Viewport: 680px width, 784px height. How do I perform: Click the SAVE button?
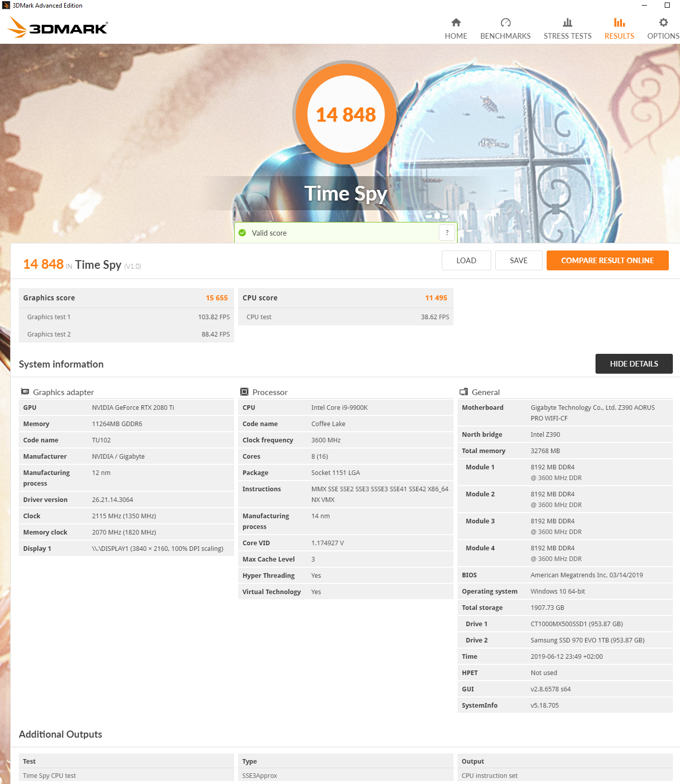(x=519, y=260)
